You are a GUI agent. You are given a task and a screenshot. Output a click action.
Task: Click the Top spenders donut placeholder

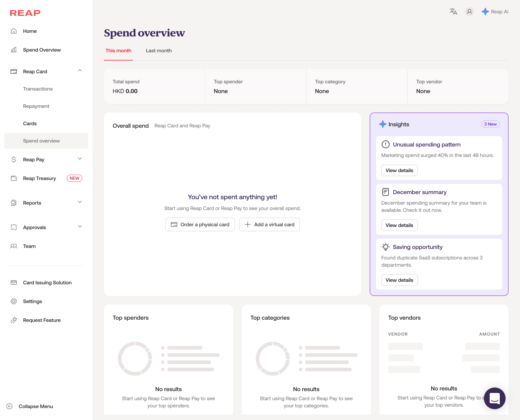[x=135, y=359]
